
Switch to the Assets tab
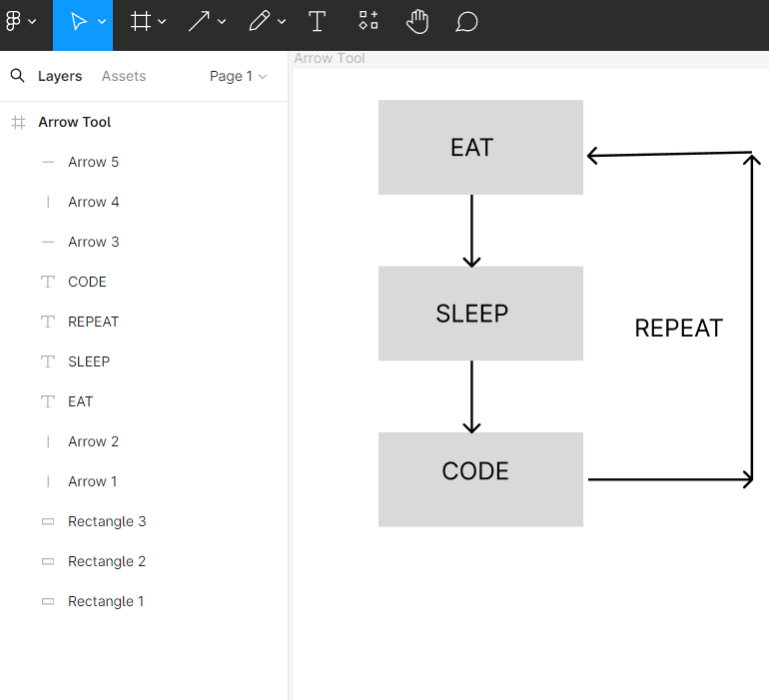[x=124, y=76]
